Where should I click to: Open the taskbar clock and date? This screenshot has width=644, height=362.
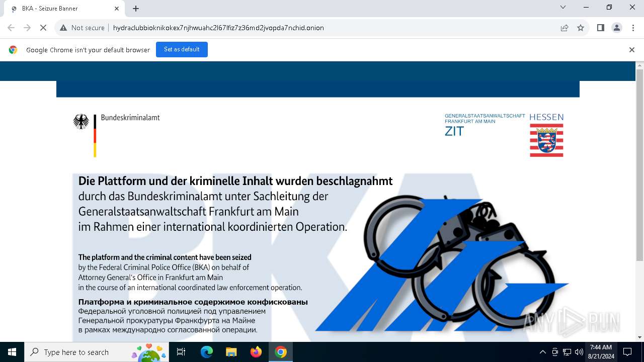click(601, 352)
